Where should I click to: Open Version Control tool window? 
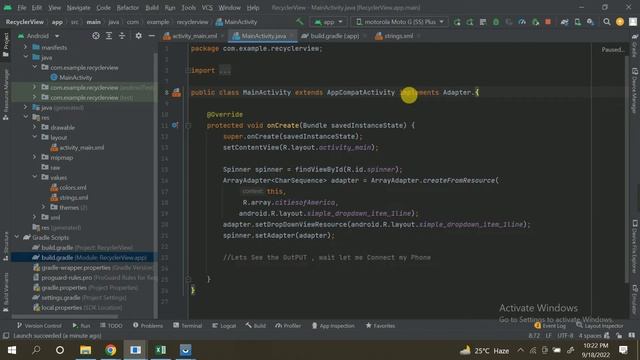coord(39,326)
